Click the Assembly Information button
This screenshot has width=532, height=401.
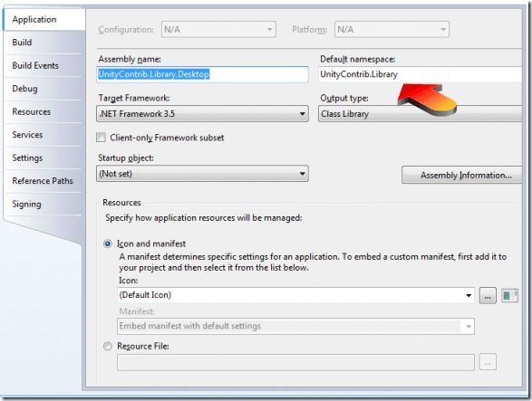[462, 175]
